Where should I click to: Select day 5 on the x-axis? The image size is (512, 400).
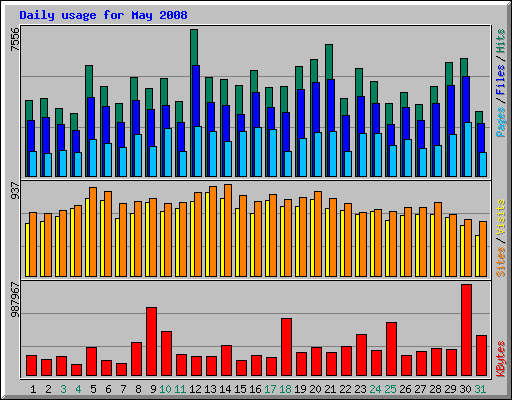[x=93, y=389]
